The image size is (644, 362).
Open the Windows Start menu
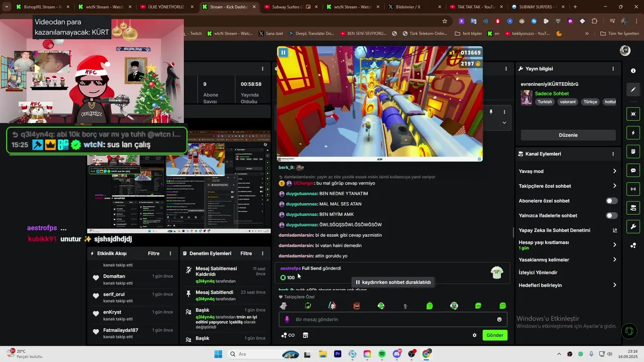pyautogui.click(x=218, y=354)
